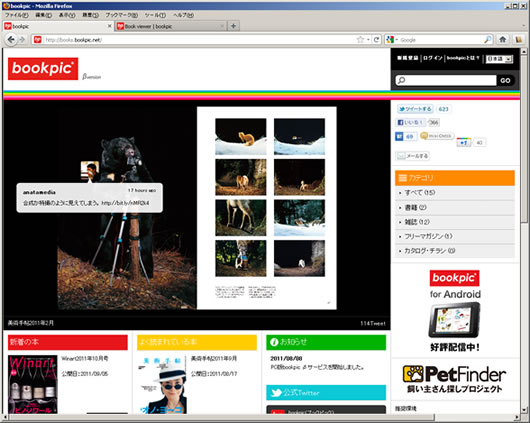Select the フリーマガジン category
Screen dimensions: 530x423
(x=455, y=236)
